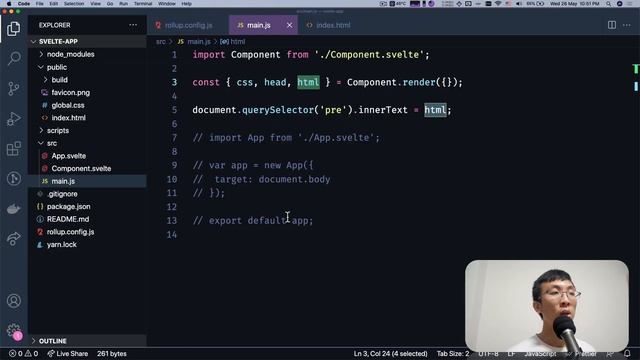Change encoding via UTF-8 status item
The height and width of the screenshot is (360, 640).
coord(488,353)
